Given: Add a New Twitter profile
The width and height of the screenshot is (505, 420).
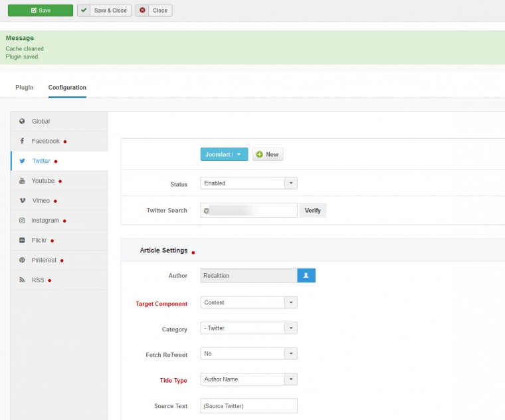Looking at the screenshot, I should (268, 154).
